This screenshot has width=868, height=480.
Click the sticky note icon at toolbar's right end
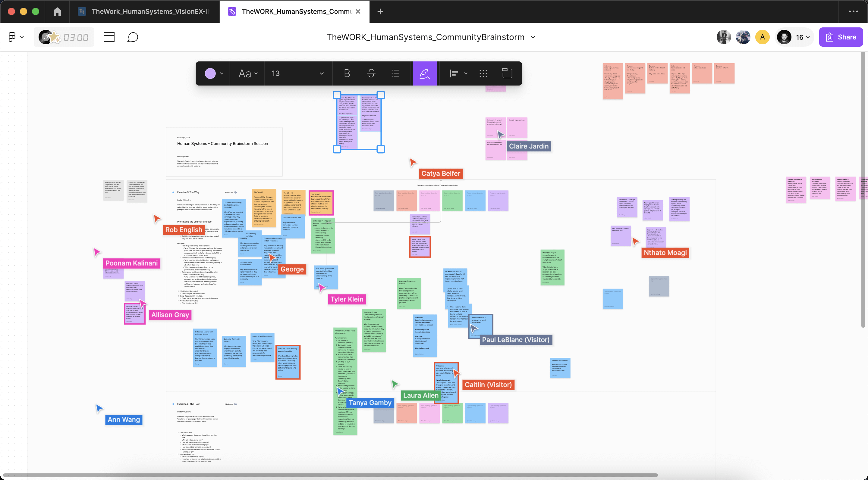[507, 73]
